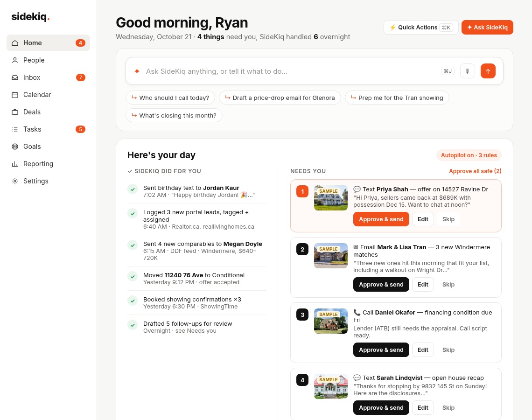Open the Tasks list
The width and height of the screenshot is (532, 420).
pos(48,129)
